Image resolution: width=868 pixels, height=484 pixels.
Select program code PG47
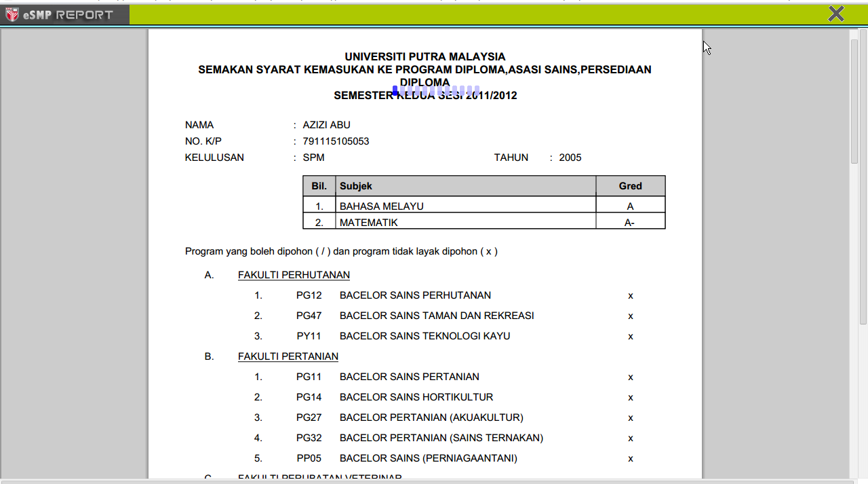[x=309, y=316]
